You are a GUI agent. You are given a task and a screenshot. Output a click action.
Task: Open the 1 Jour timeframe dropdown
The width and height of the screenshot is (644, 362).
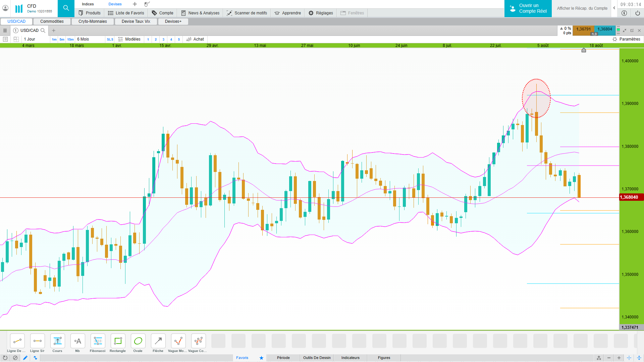(30, 39)
